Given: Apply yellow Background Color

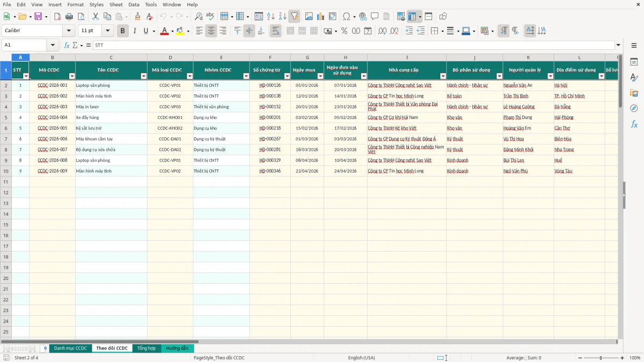Looking at the screenshot, I should 180,31.
